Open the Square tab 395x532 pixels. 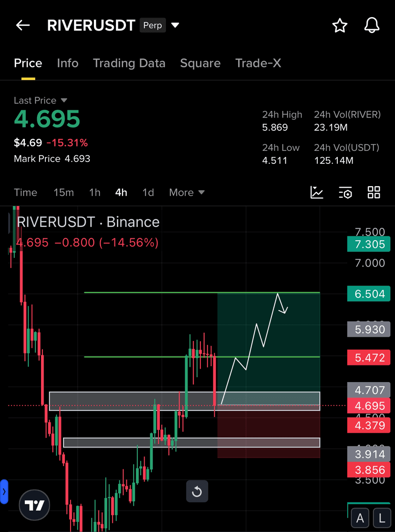click(x=200, y=63)
